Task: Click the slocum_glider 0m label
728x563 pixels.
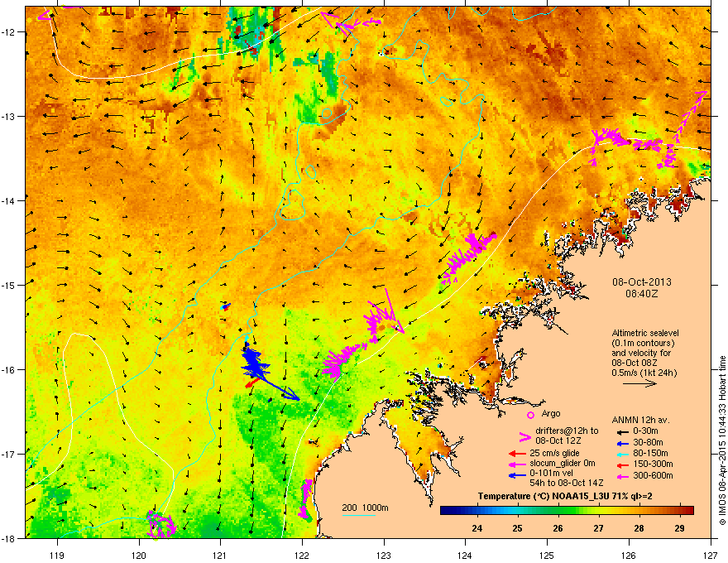Action: [x=563, y=464]
